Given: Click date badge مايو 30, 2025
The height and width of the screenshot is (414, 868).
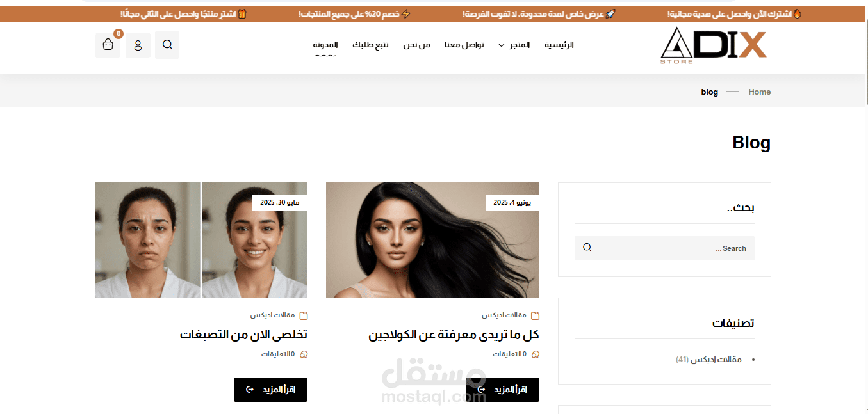Looking at the screenshot, I should [280, 202].
